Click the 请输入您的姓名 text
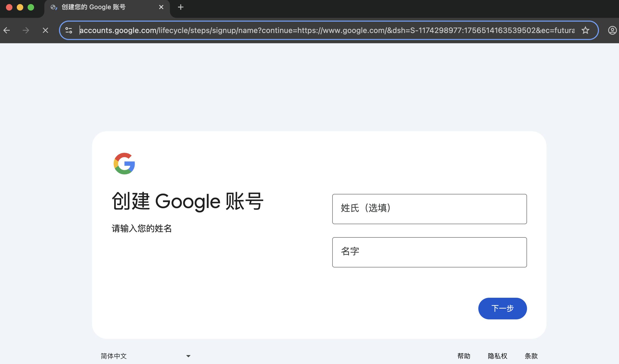619x364 pixels. 142,229
